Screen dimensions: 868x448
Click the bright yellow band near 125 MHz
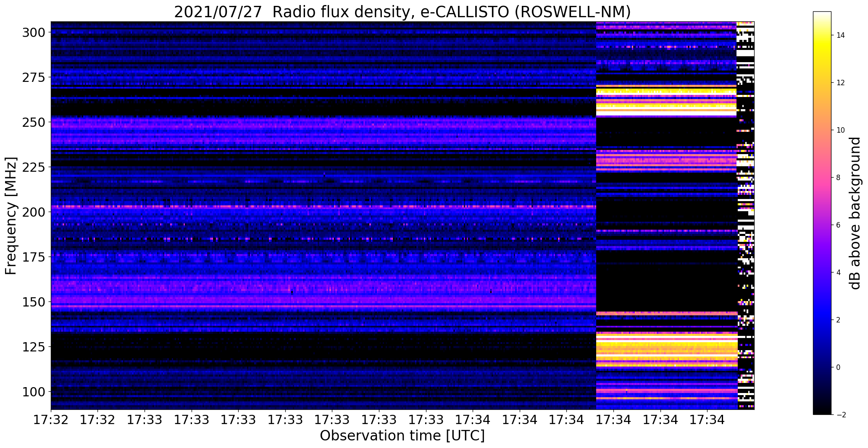(667, 349)
